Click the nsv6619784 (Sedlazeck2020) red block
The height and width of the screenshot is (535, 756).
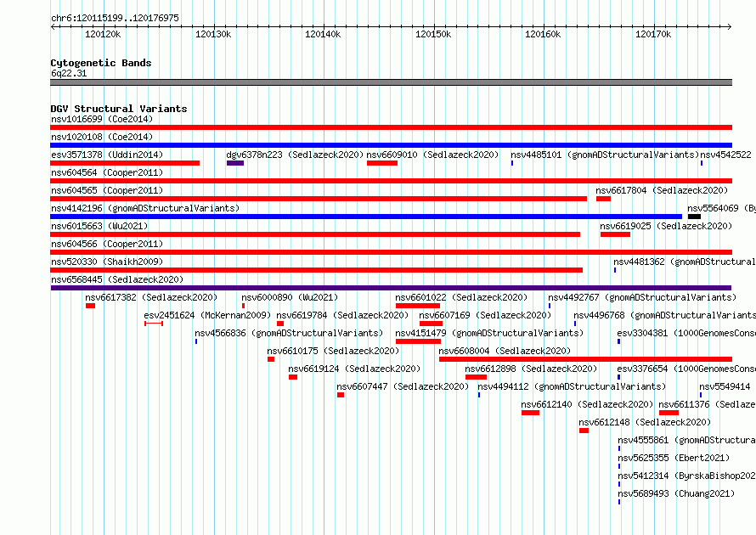(x=280, y=324)
